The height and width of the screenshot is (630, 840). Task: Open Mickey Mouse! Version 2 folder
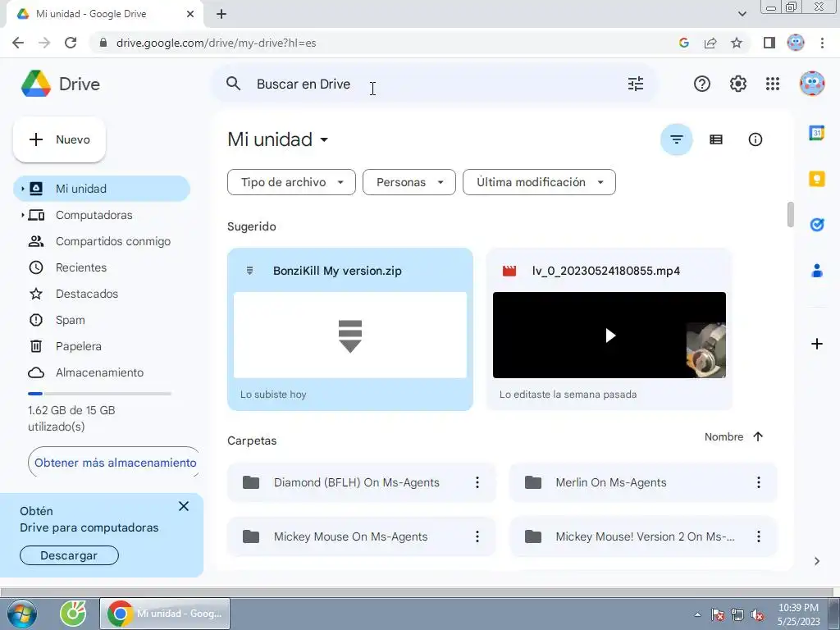pos(643,536)
